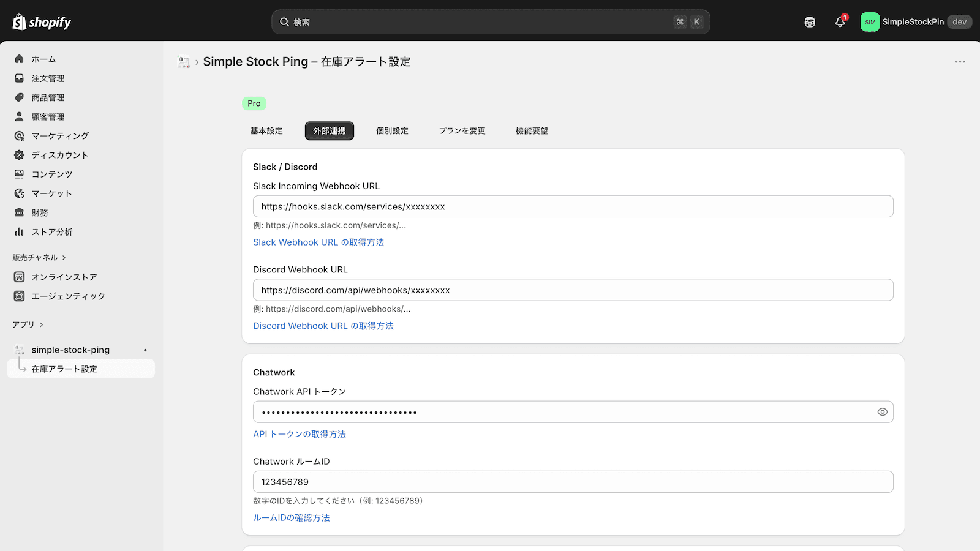Click the Chatwork API トークン field
980x551 pixels.
(x=573, y=412)
